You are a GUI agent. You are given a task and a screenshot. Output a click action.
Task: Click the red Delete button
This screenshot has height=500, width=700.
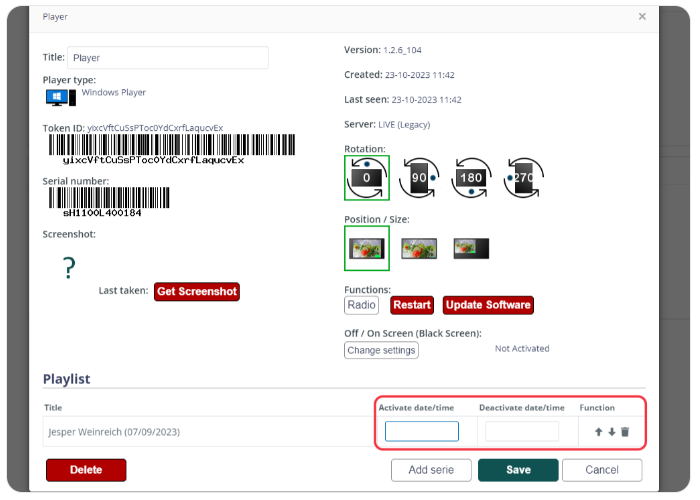point(86,470)
